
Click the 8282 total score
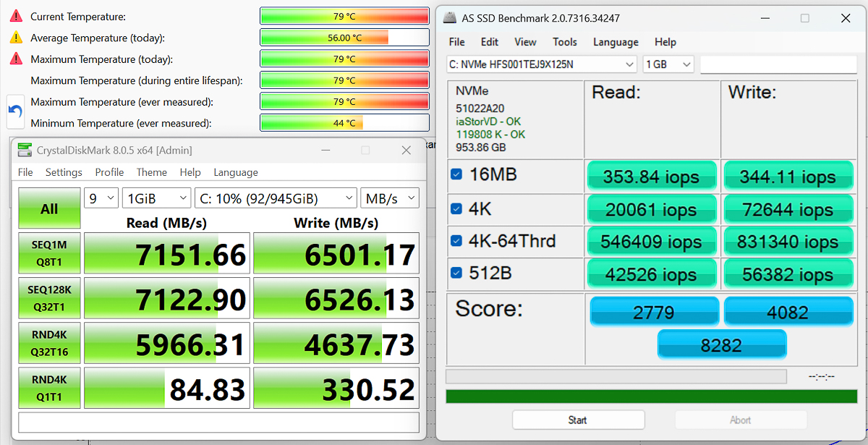721,344
